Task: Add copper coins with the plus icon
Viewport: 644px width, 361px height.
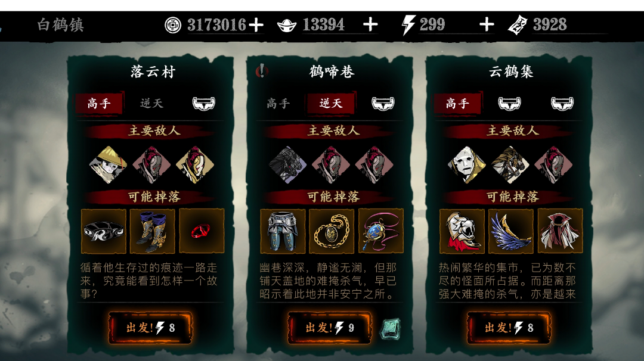Action: pos(256,24)
